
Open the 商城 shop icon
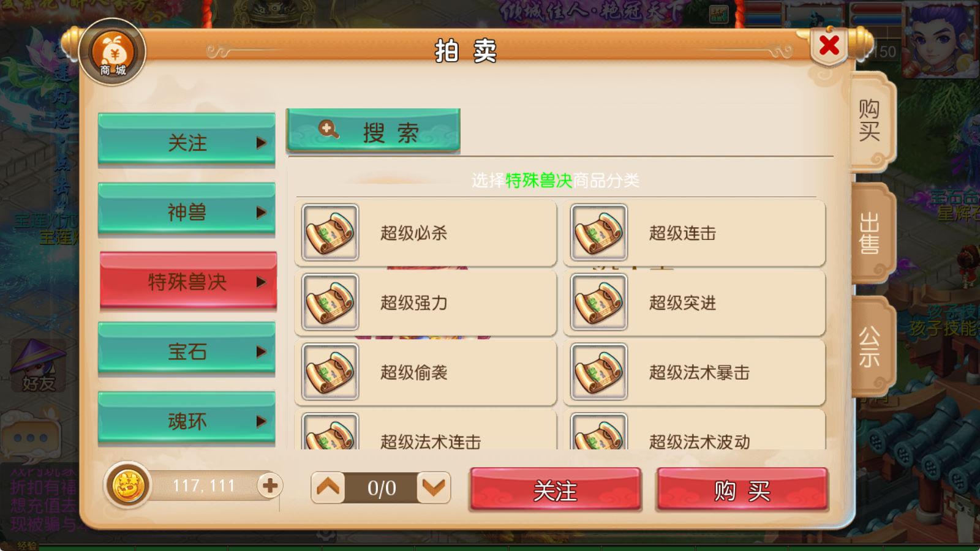point(113,53)
